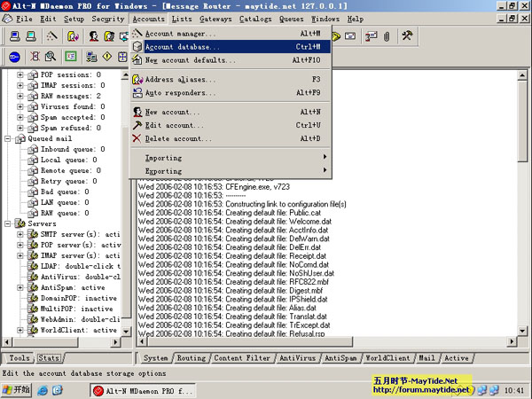Viewport: 532px width, 399px height.
Task: Click the Account manager menu wand icon
Action: (x=137, y=33)
